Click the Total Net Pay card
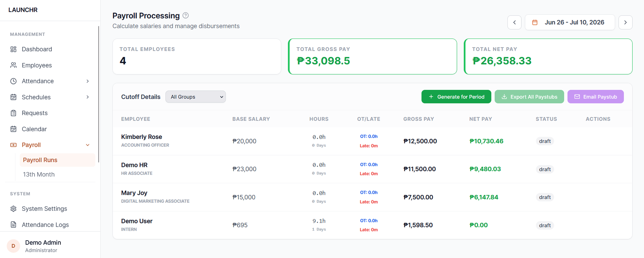 (x=548, y=56)
